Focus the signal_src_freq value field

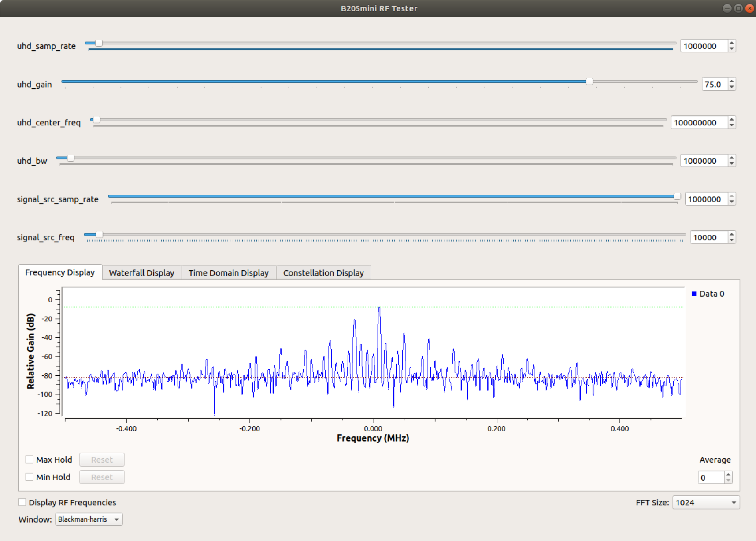tap(708, 237)
